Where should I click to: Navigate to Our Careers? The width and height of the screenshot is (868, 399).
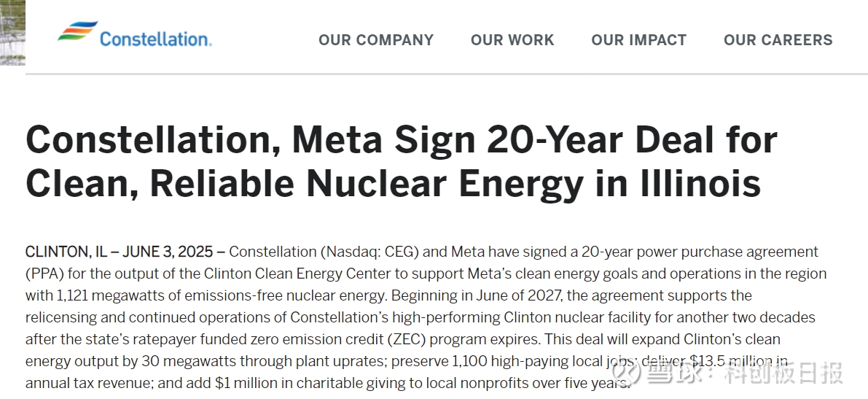point(778,40)
